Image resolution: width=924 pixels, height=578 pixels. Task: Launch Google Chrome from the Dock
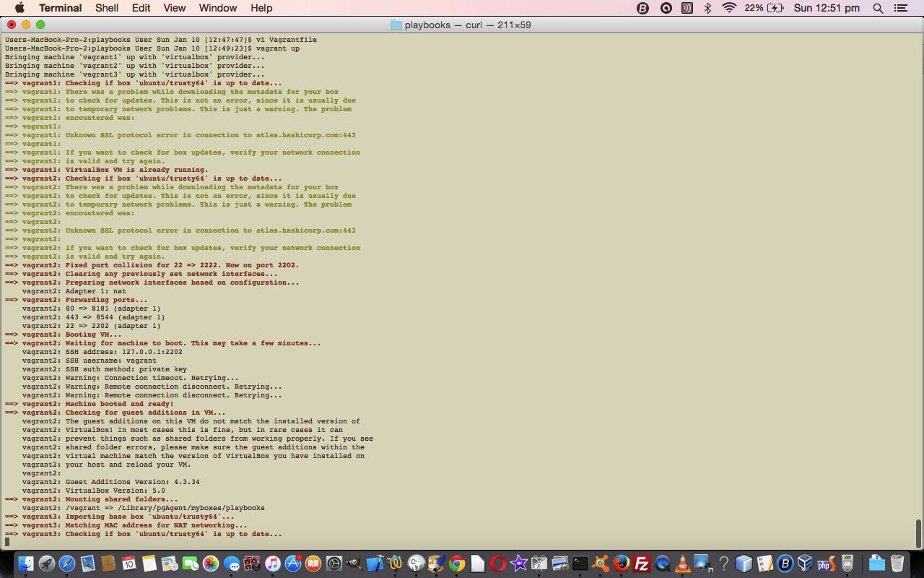pos(456,564)
